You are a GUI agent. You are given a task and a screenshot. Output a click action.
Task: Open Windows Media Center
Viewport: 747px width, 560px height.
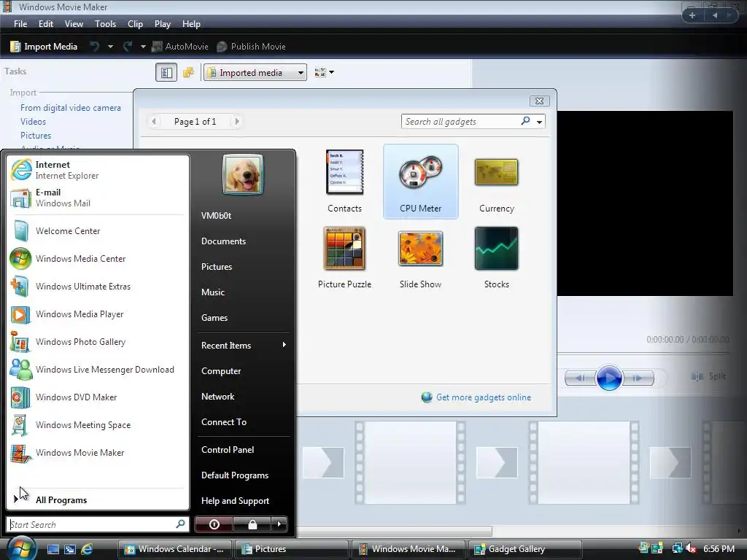[98, 259]
